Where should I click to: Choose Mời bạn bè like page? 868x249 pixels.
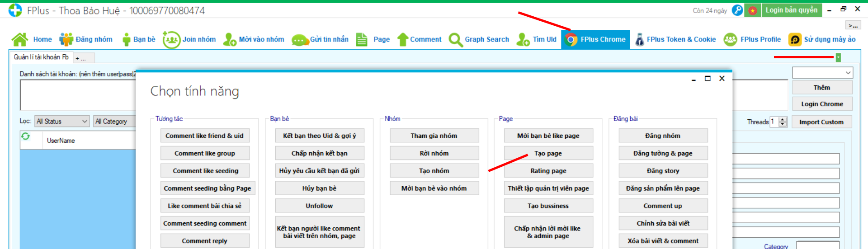[x=548, y=136]
